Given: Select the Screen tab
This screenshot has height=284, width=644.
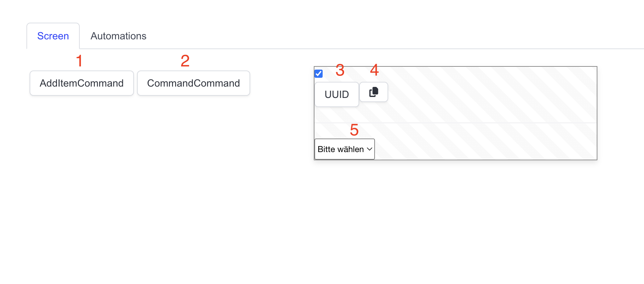Looking at the screenshot, I should tap(53, 36).
